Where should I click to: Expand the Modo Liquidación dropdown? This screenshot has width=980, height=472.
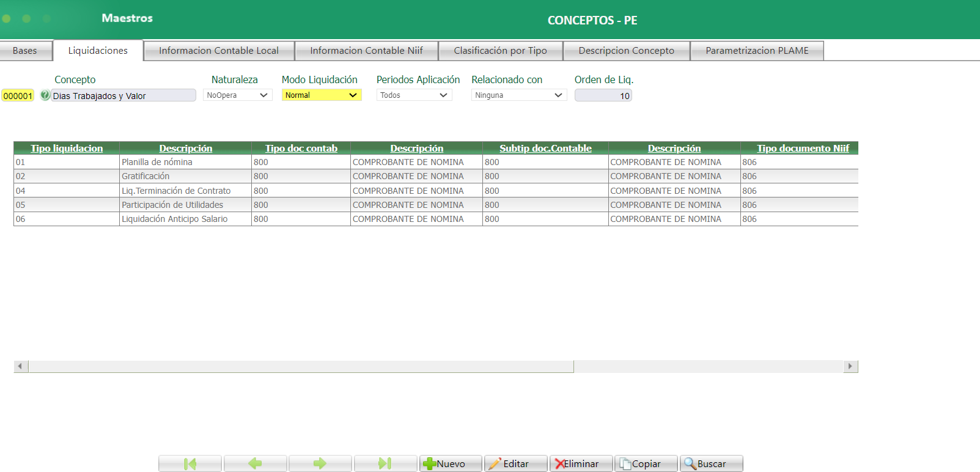321,95
